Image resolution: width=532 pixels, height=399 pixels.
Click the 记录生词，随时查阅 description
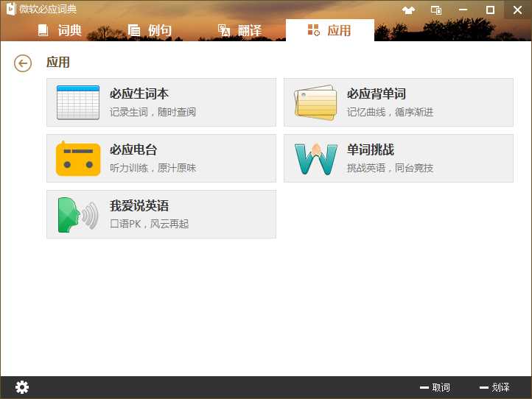[x=153, y=112]
